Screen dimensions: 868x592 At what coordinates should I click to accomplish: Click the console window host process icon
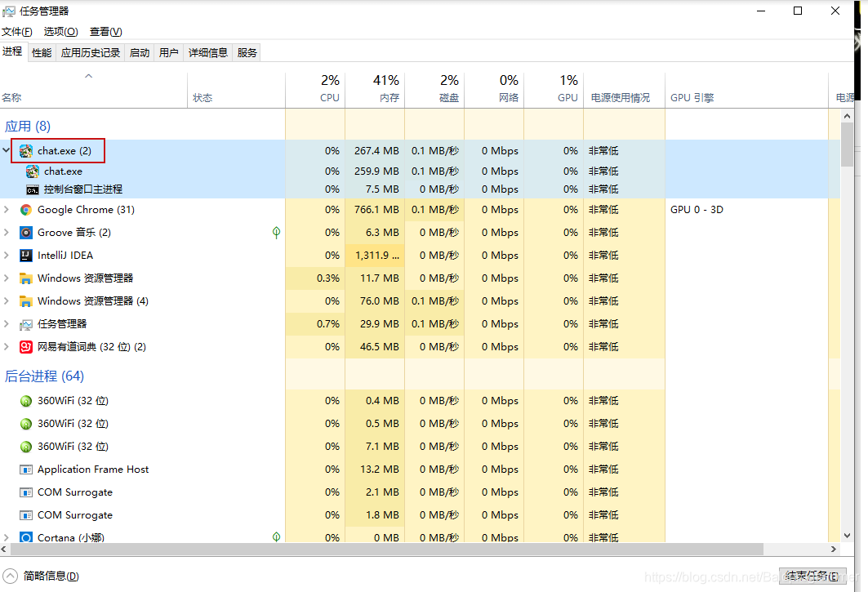[x=33, y=190]
